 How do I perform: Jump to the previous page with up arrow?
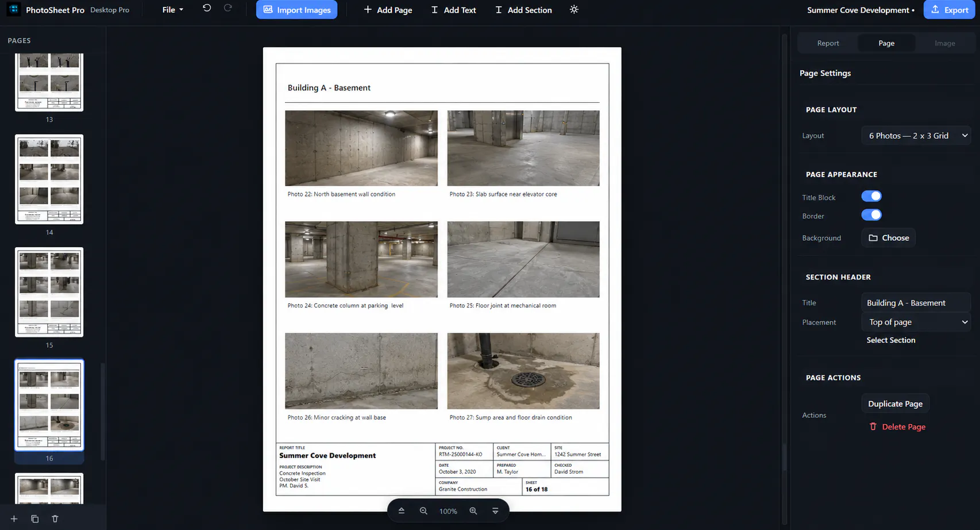[402, 511]
